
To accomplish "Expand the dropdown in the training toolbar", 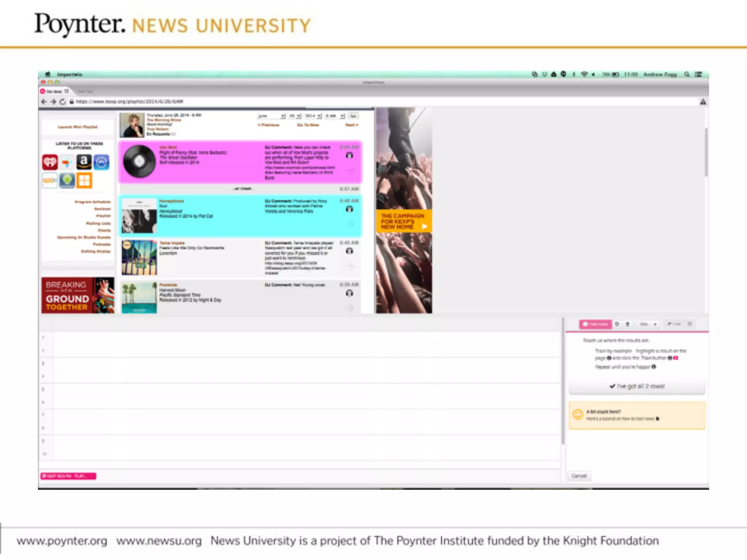I will (648, 324).
